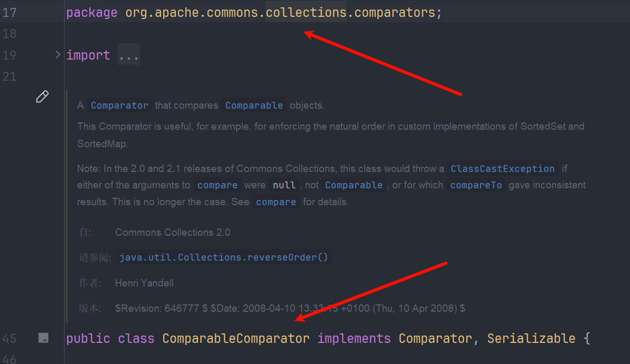630x364 pixels.
Task: Follow the ClassCastException doc link
Action: pyautogui.click(x=502, y=169)
